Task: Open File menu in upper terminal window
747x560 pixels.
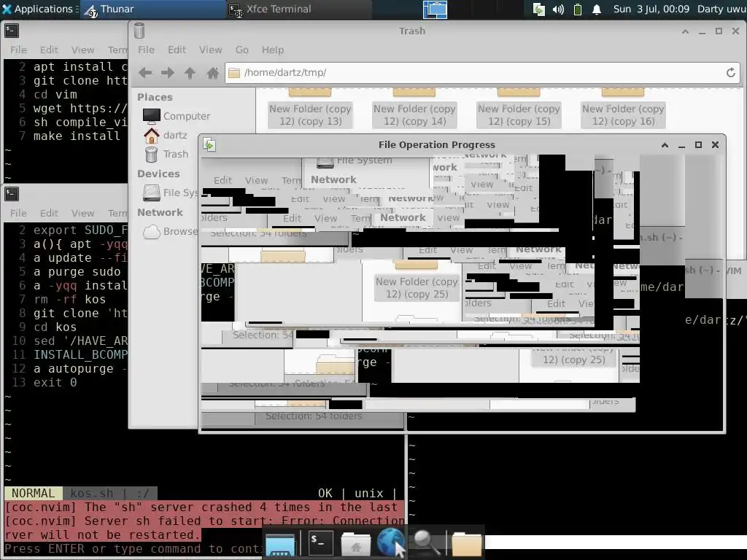Action: tap(18, 50)
